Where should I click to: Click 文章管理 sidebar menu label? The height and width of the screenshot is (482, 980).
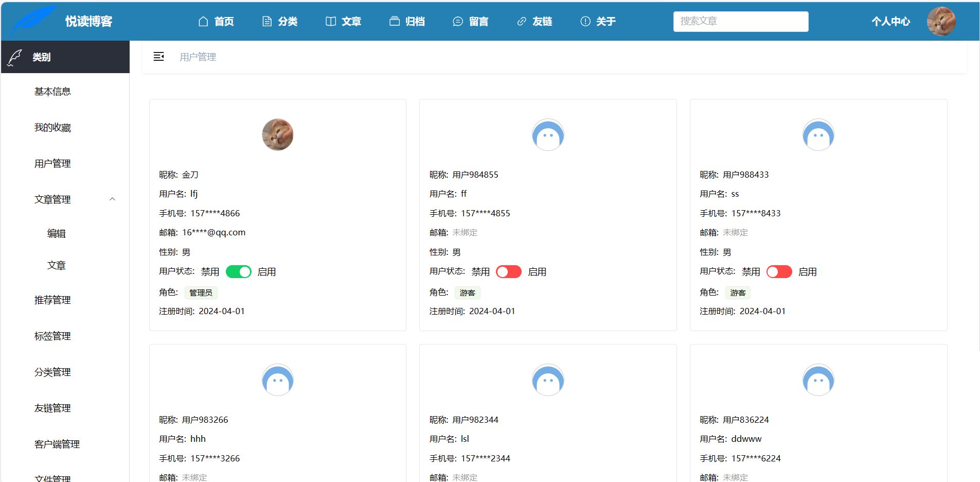pos(52,199)
